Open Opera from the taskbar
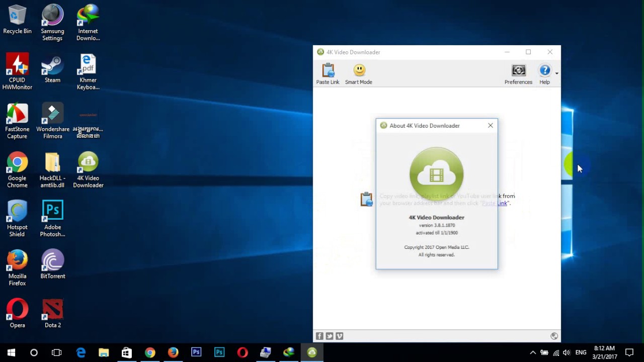This screenshot has width=644, height=362. [x=243, y=352]
